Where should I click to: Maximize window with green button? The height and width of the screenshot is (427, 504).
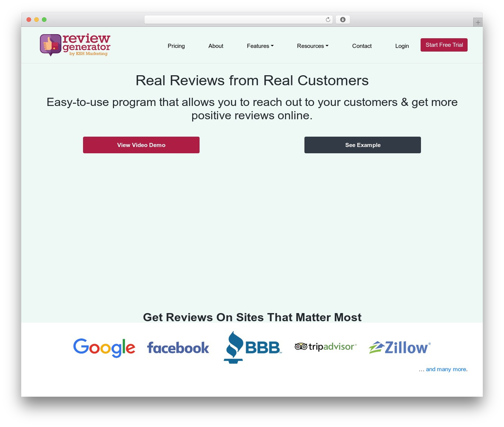(x=44, y=20)
